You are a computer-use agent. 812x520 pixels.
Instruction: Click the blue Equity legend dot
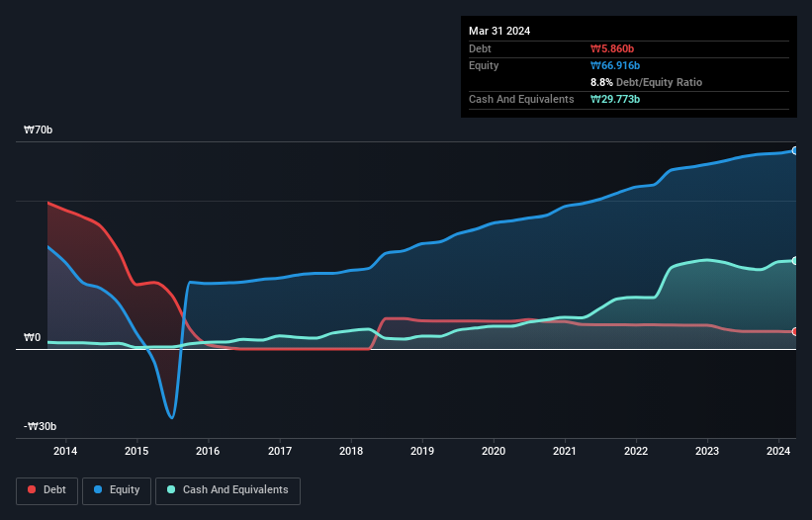(x=98, y=489)
